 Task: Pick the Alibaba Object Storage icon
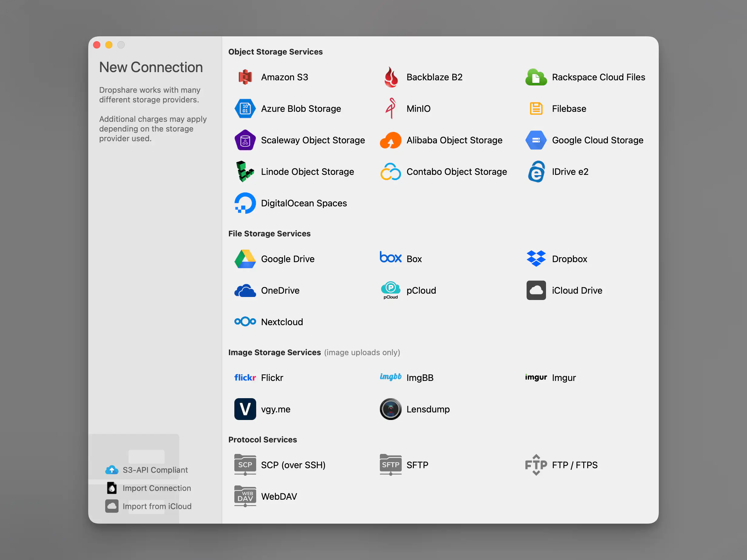pyautogui.click(x=391, y=140)
